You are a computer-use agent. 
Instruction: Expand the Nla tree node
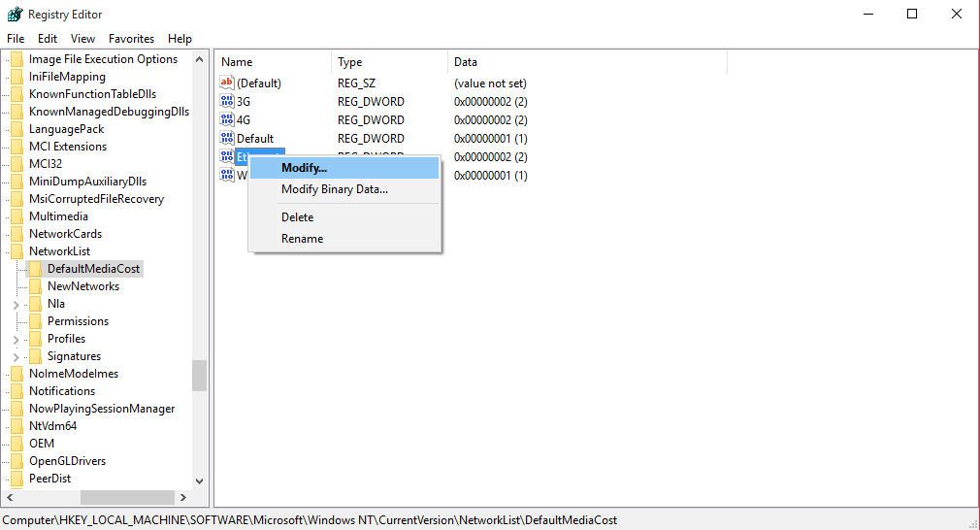click(x=16, y=304)
